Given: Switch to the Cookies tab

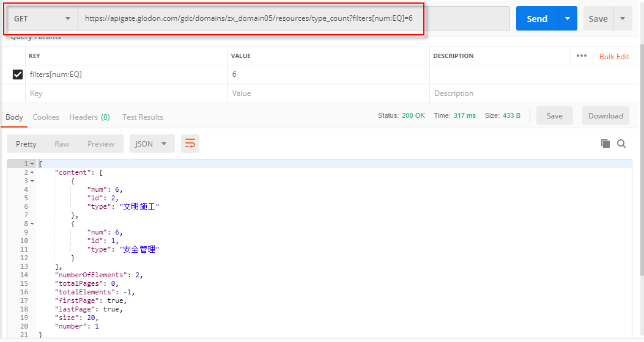Looking at the screenshot, I should click(x=46, y=117).
